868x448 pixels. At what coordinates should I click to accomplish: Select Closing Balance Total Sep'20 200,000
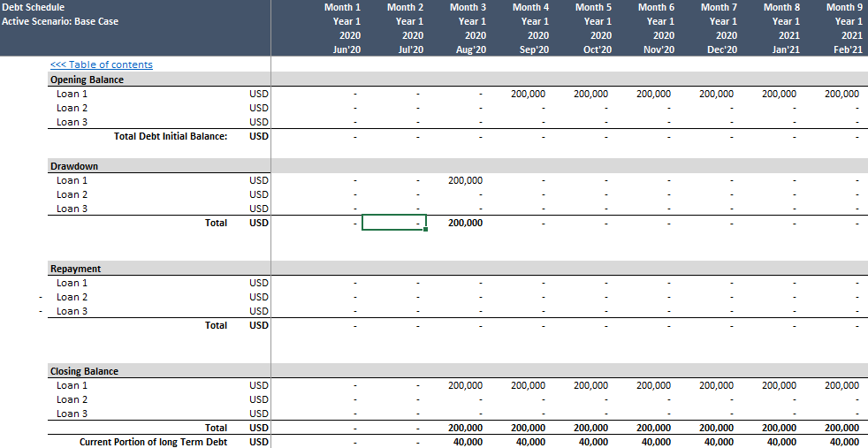(528, 428)
